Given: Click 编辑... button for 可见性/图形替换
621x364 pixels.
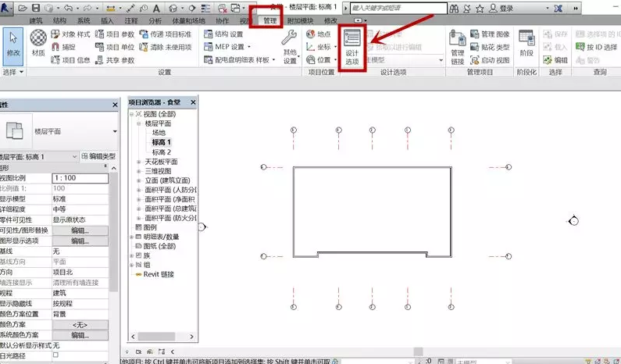Looking at the screenshot, I should (80, 230).
